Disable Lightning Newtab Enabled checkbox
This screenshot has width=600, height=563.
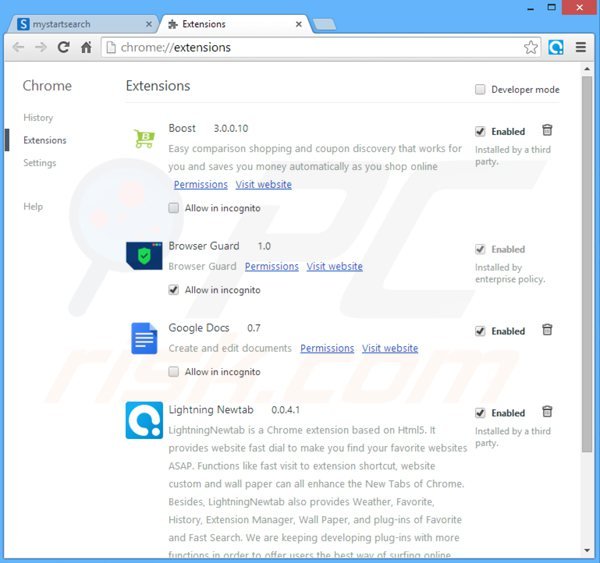[x=480, y=413]
